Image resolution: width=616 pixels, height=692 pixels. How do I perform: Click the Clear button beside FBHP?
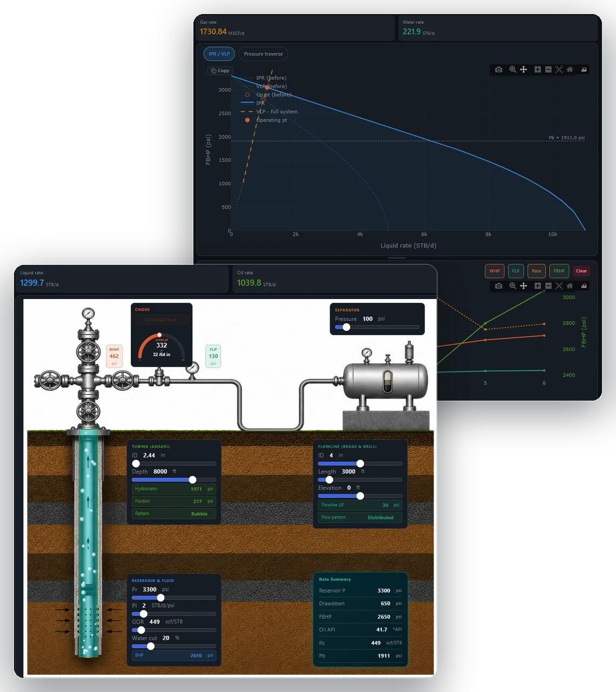581,271
